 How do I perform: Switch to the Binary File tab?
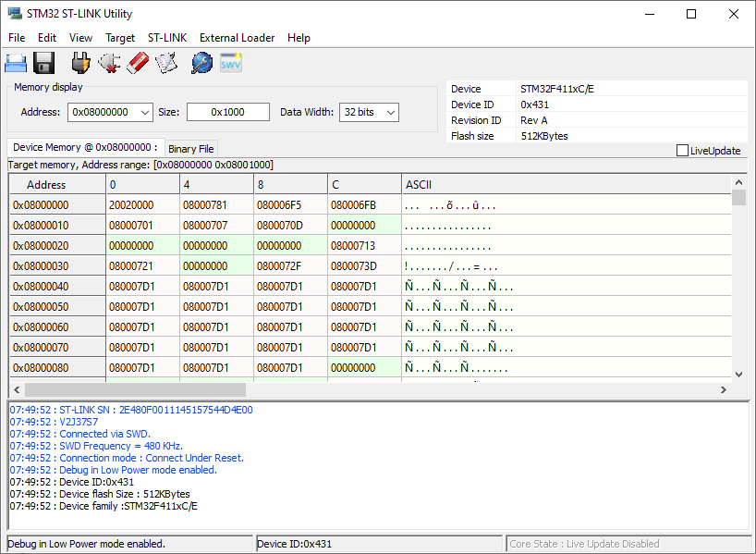(191, 149)
